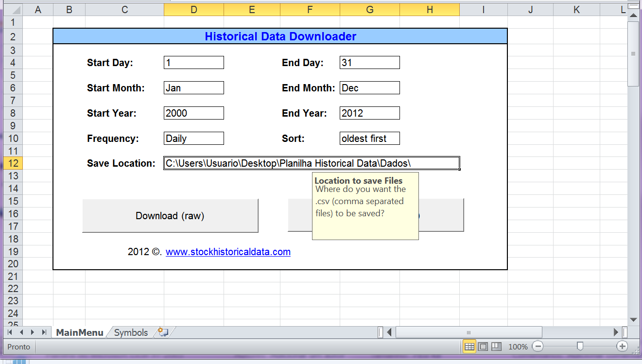Select the Start Day field containing 1
This screenshot has height=364, width=642.
[x=194, y=62]
